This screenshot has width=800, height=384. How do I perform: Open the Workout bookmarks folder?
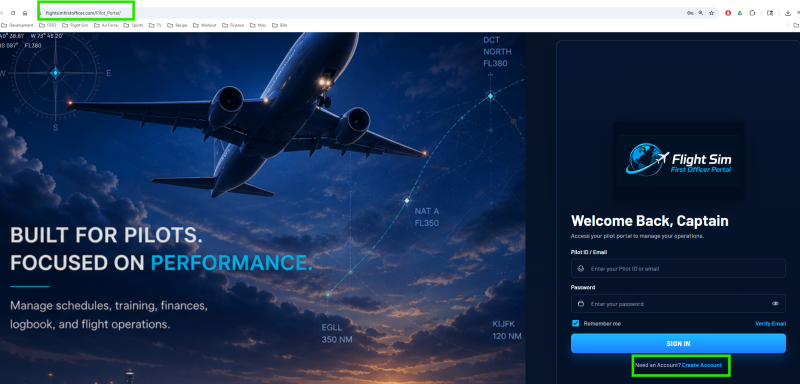205,25
